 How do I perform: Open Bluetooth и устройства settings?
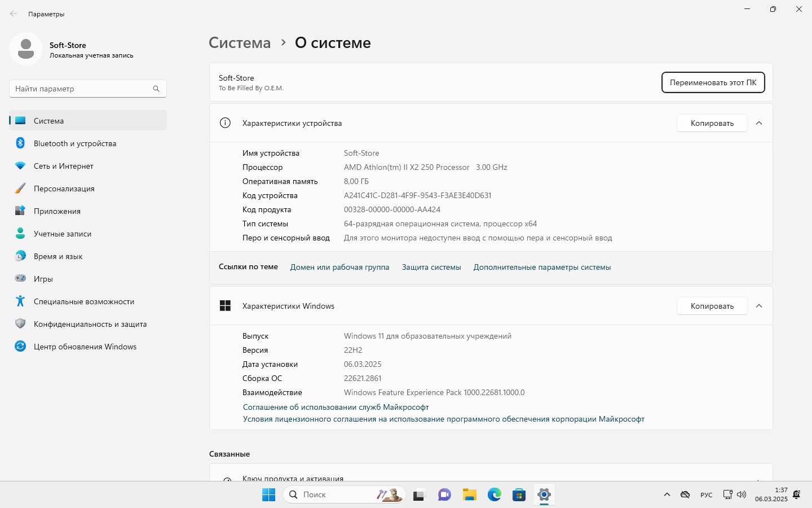pos(88,143)
